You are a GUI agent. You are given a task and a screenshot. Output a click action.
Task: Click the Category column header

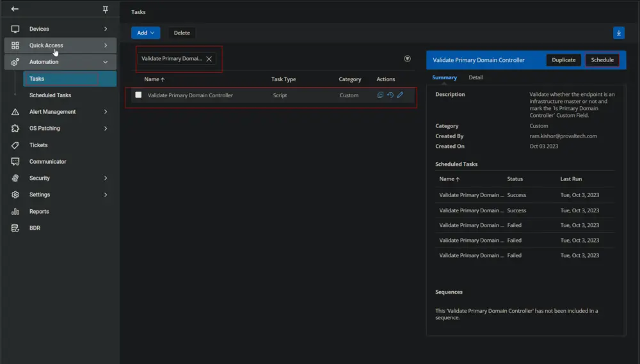click(x=350, y=79)
